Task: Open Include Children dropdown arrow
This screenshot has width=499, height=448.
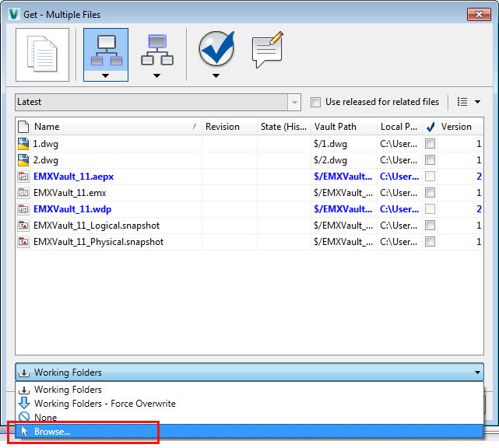Action: tap(106, 75)
